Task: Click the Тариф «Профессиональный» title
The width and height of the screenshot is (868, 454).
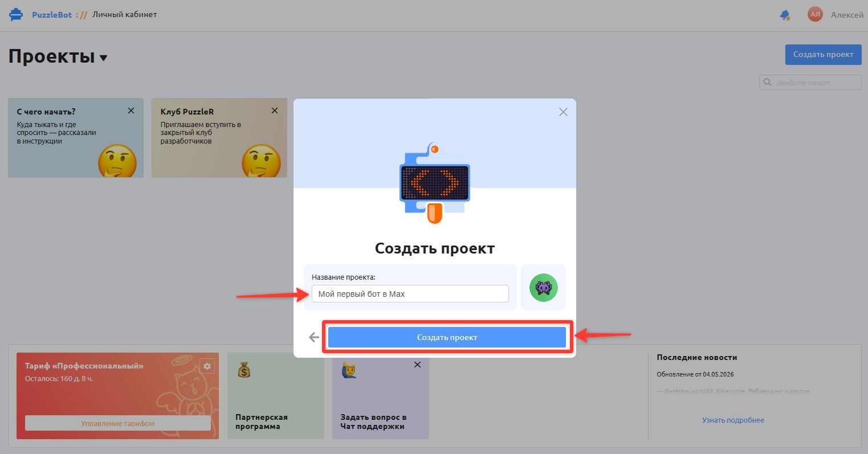Action: (x=84, y=366)
